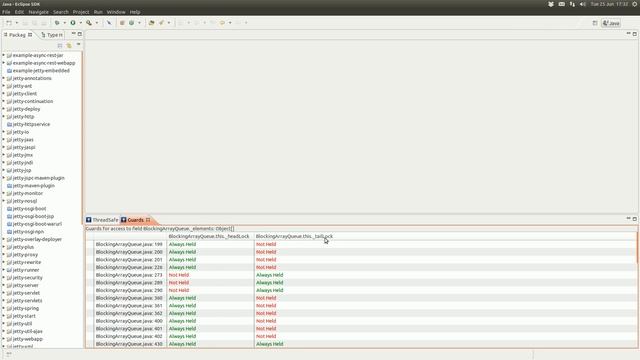
Task: Maximize the Package Explorer view
Action: (80, 34)
